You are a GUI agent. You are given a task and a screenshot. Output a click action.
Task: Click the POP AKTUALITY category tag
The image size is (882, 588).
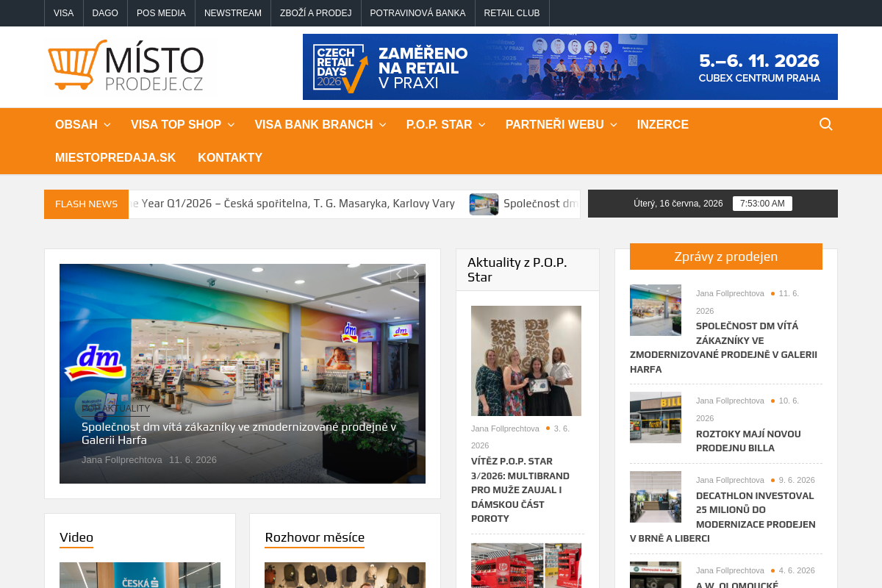click(115, 409)
